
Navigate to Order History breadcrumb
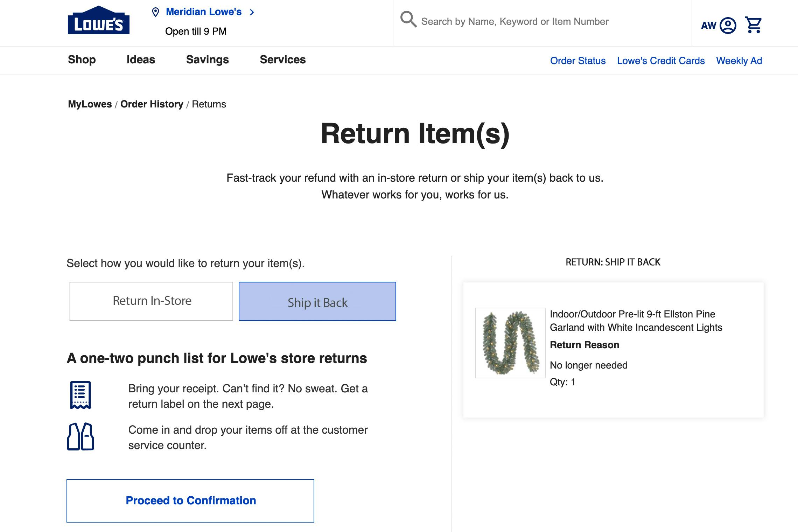(x=152, y=104)
